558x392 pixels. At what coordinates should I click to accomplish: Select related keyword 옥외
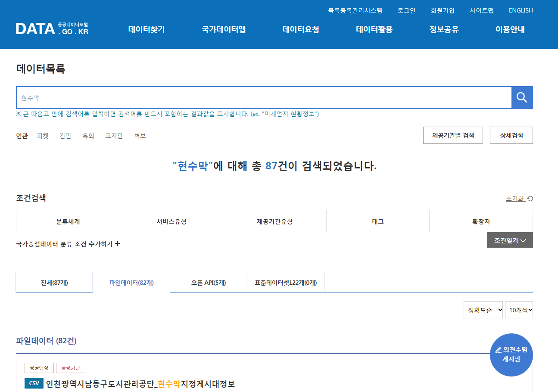[88, 136]
